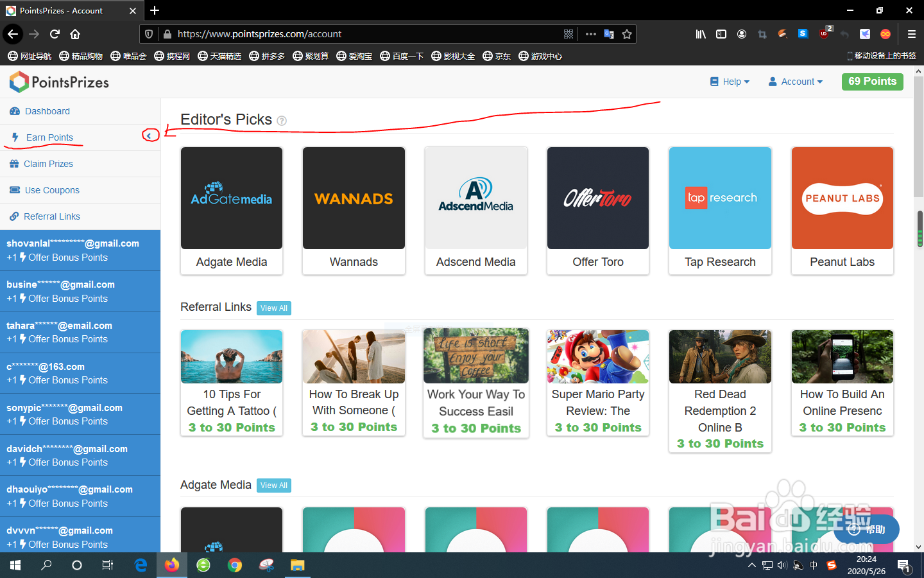The height and width of the screenshot is (578, 924).
Task: Click the translate page icon in address bar
Action: pyautogui.click(x=609, y=34)
